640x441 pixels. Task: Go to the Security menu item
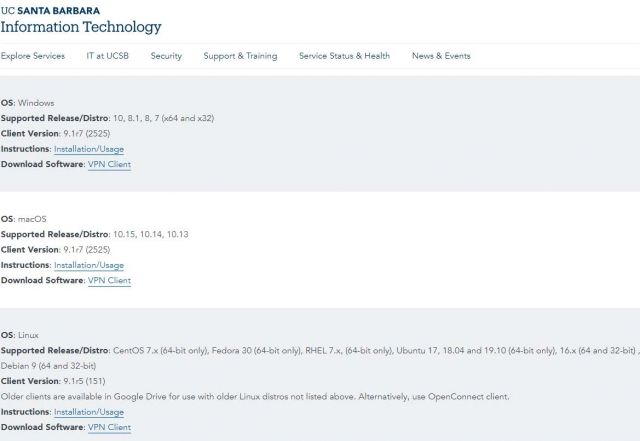[166, 56]
